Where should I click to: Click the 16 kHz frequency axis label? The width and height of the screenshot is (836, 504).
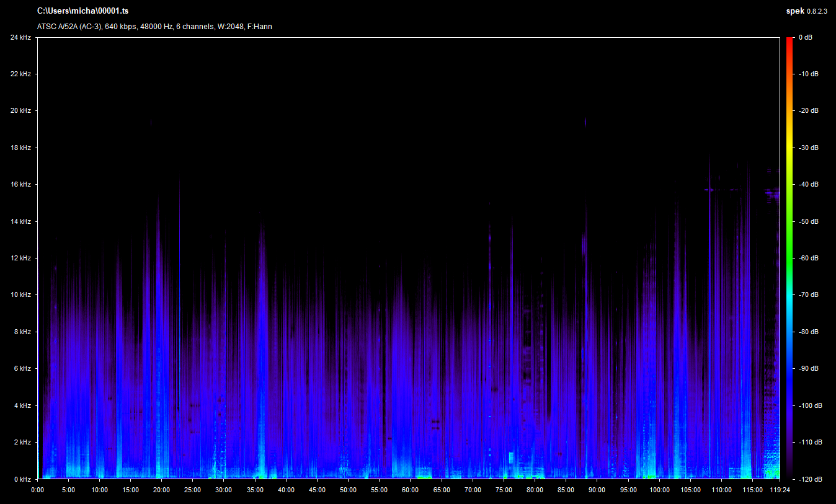coord(20,185)
